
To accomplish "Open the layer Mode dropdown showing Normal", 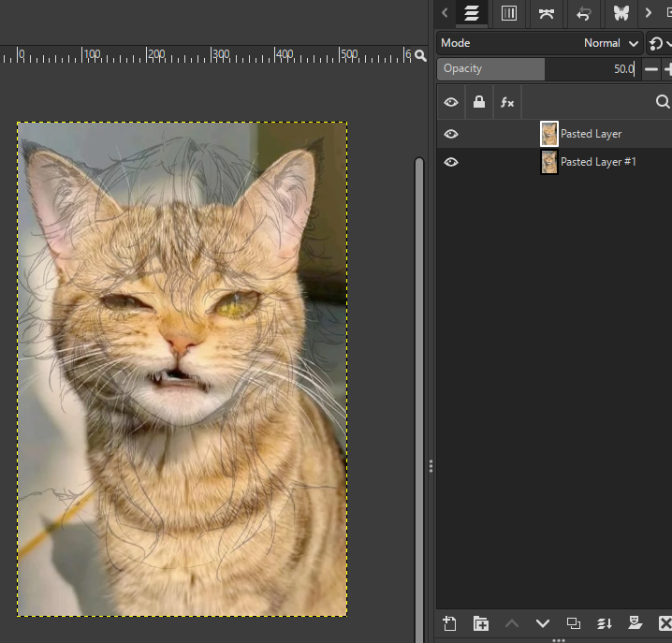I will [x=540, y=43].
